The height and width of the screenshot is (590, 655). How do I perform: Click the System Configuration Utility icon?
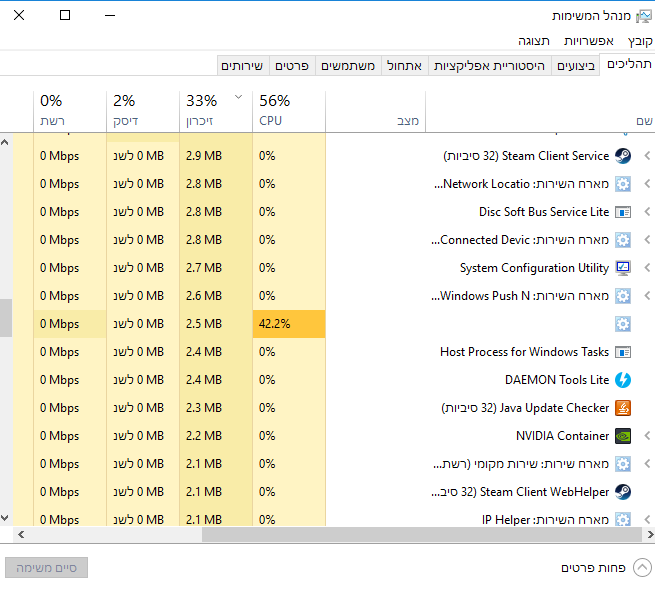(623, 268)
